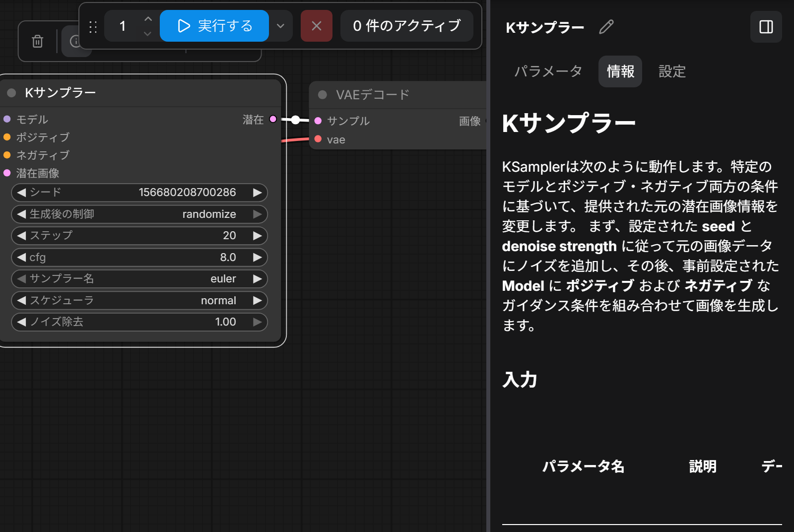Screen dimensions: 794x532
Task: Decrease ステップ with left arrow
Action: pos(21,236)
